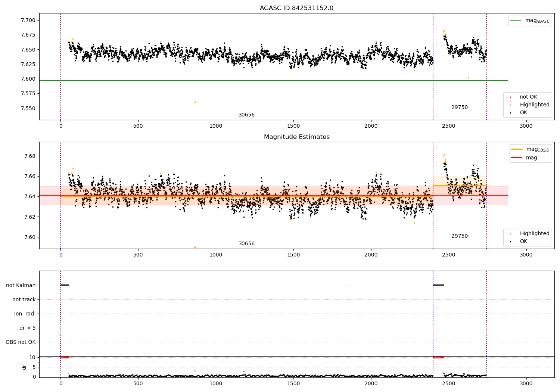Click the 'dr' y-axis label
The width and height of the screenshot is (560, 392).
coord(24,367)
